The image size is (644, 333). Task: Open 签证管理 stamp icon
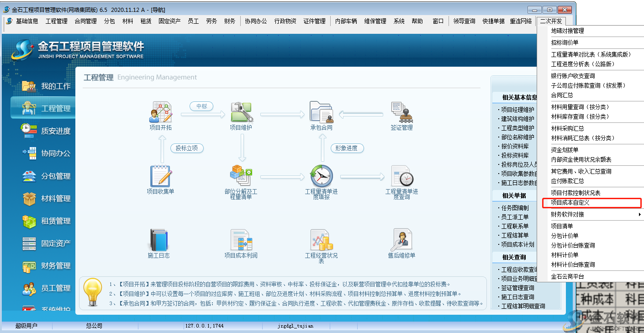(401, 112)
